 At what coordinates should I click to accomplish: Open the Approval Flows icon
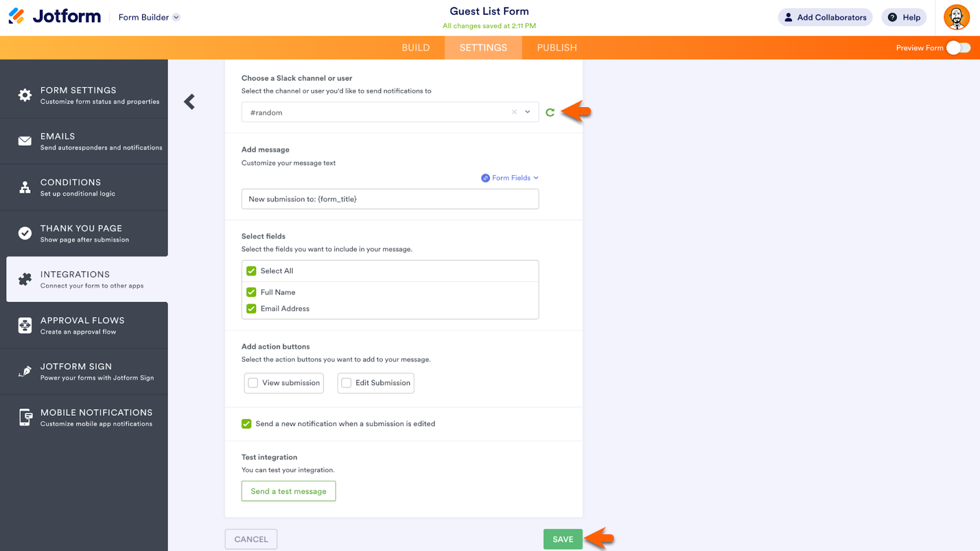click(x=25, y=325)
